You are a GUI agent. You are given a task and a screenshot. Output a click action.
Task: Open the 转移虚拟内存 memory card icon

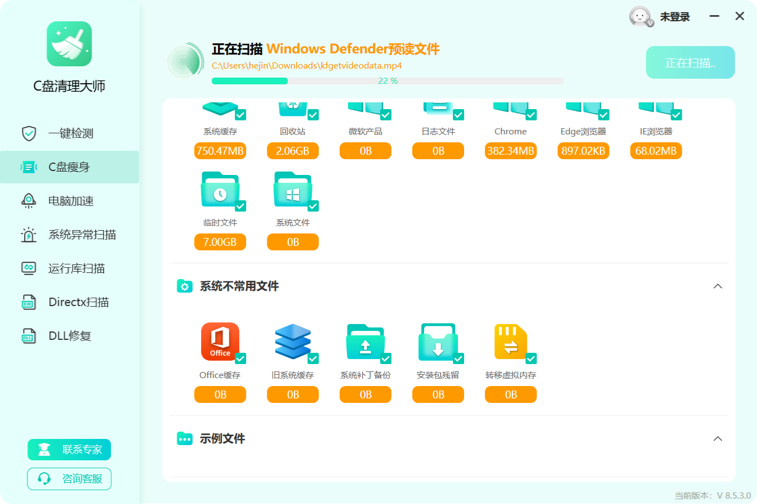(x=510, y=342)
